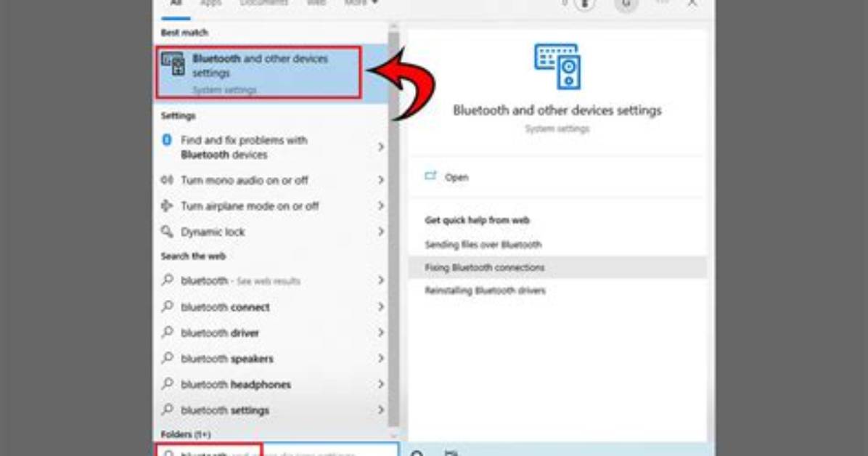Expand arrow for bluetooth See web results
The image size is (868, 456).
tap(381, 280)
